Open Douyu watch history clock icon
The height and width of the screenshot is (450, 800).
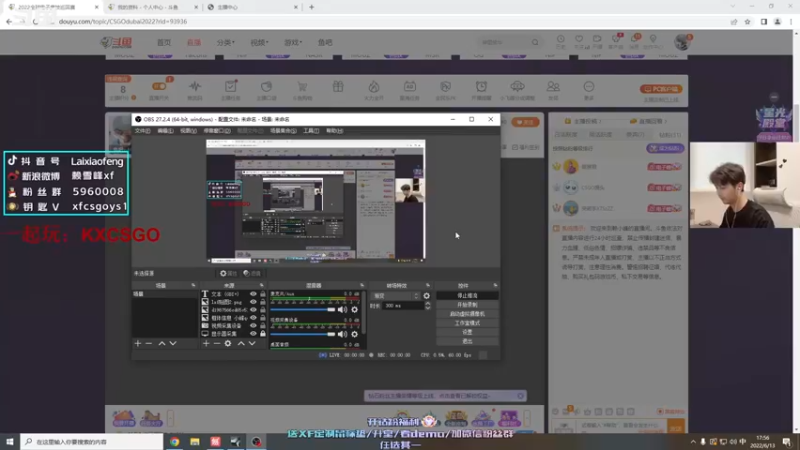(561, 39)
